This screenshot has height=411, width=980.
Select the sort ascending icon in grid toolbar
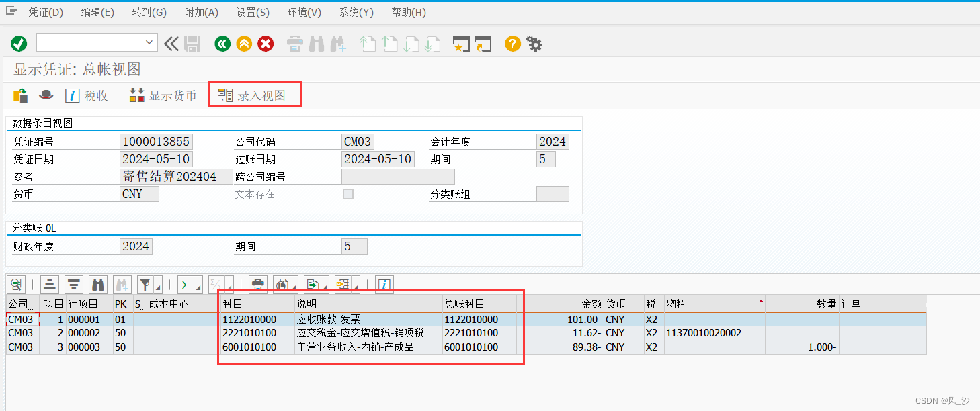click(50, 284)
